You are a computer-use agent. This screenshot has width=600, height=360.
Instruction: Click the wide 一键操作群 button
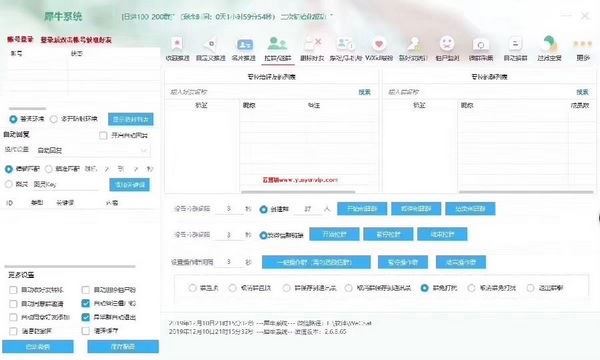tap(316, 262)
